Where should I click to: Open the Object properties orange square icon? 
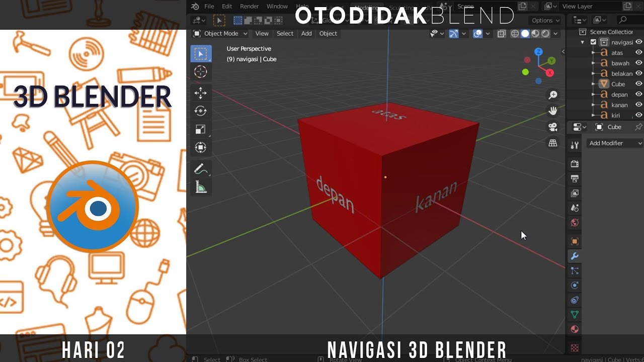[575, 241]
